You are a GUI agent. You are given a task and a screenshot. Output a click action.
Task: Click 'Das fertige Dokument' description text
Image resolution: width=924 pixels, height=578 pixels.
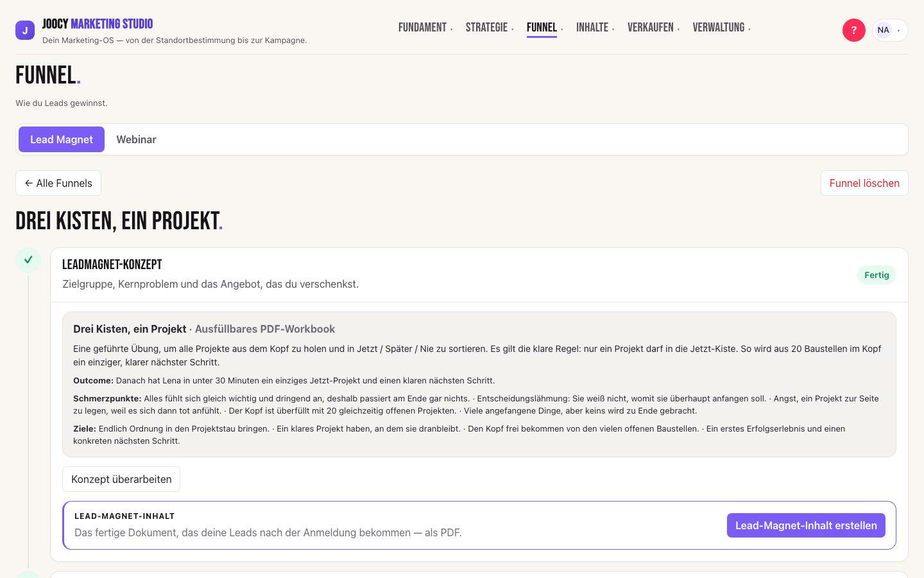pos(268,532)
